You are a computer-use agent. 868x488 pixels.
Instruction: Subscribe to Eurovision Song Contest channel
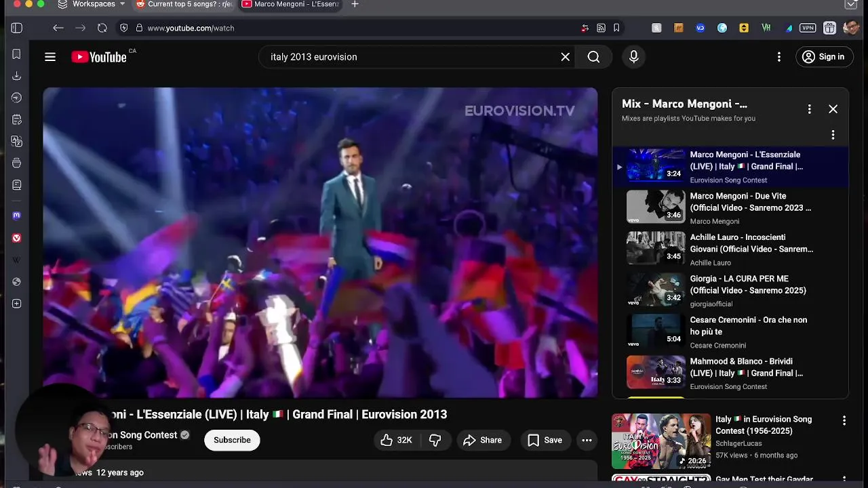point(232,441)
